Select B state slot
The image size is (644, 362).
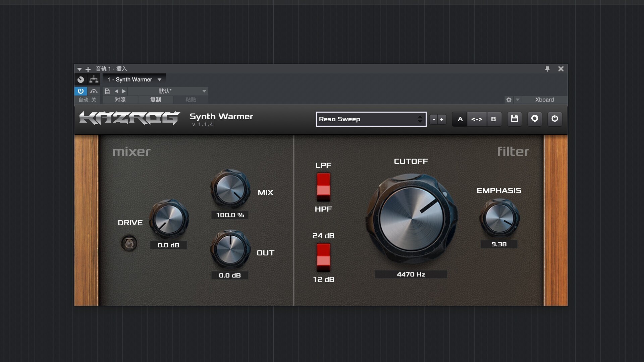tap(493, 119)
